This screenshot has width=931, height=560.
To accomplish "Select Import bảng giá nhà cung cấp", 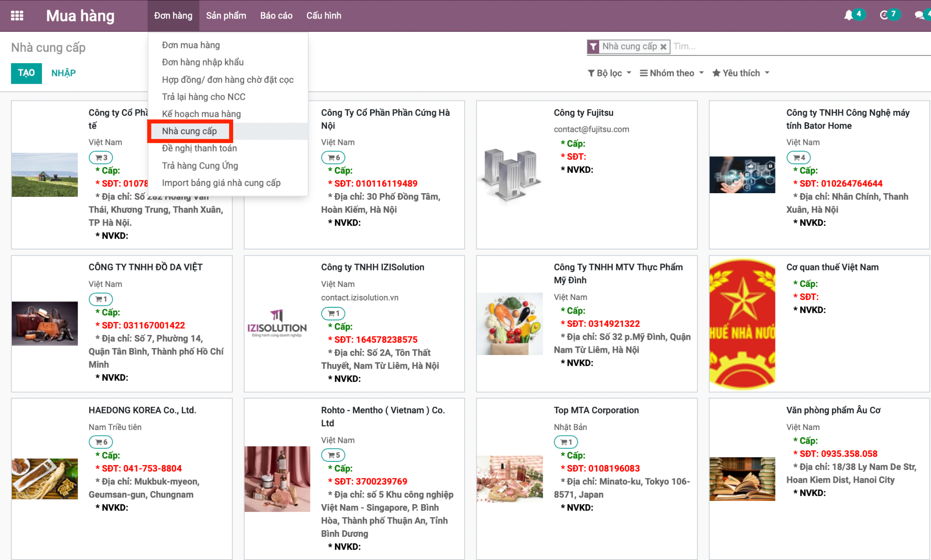I will coord(228,183).
